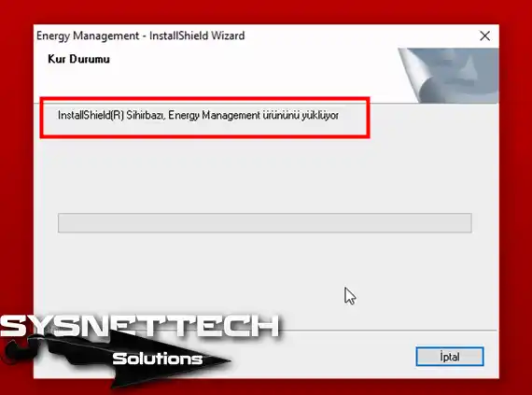Click the red highlight box border
Viewport: 532px width, 395px height.
point(205,98)
